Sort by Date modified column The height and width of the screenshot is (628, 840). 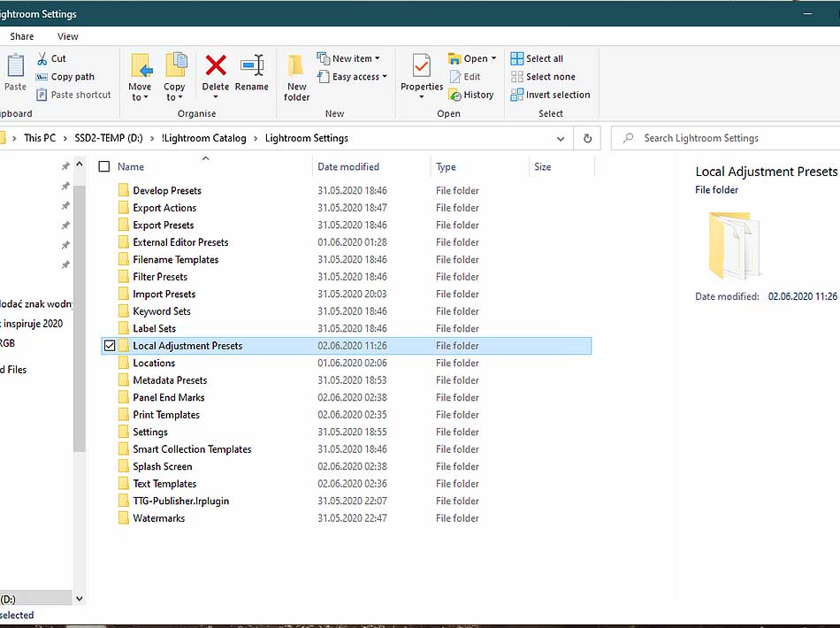(x=348, y=166)
